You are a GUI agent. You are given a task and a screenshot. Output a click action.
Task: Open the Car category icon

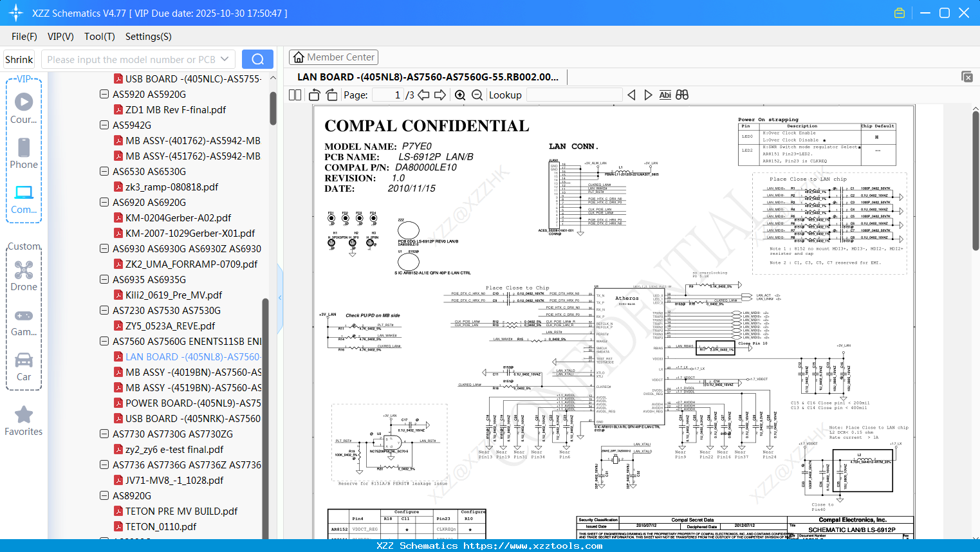[x=24, y=360]
